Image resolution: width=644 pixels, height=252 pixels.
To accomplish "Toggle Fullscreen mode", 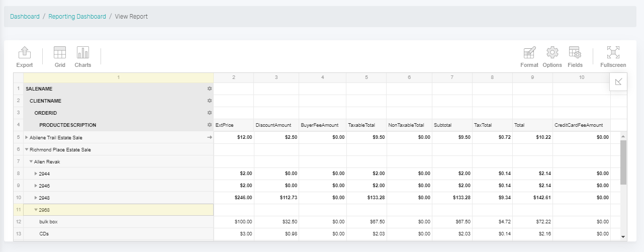I will (613, 57).
